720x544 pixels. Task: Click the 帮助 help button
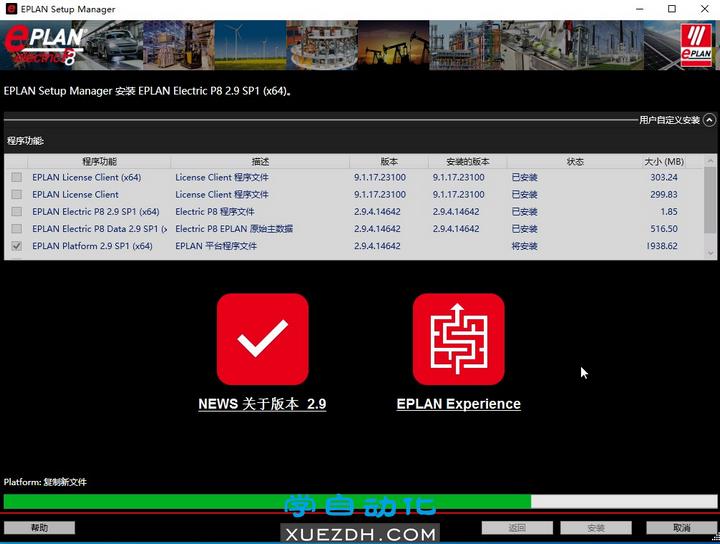pyautogui.click(x=39, y=527)
